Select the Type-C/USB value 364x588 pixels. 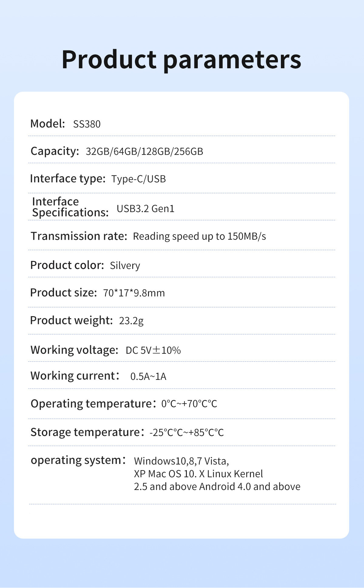(139, 179)
